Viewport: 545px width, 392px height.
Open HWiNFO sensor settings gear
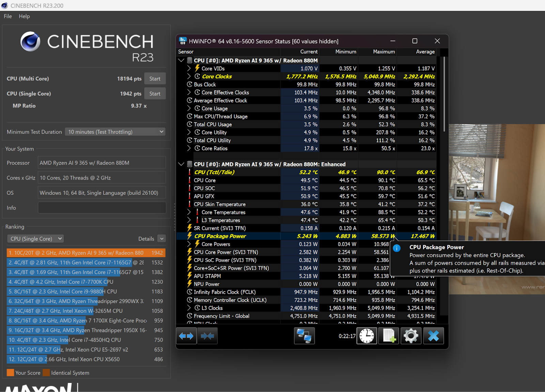(x=411, y=336)
